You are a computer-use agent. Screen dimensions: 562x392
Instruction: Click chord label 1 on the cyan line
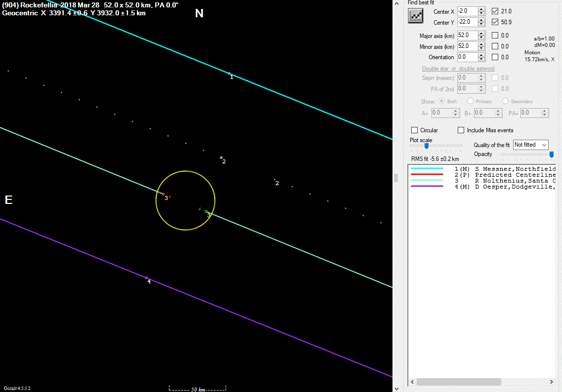pos(231,77)
